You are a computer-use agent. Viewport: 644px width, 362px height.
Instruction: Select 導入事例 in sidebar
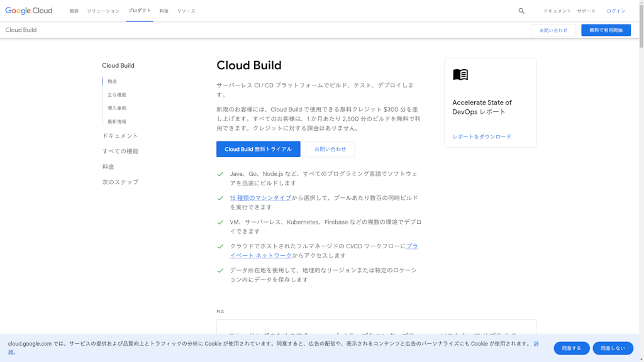click(117, 108)
